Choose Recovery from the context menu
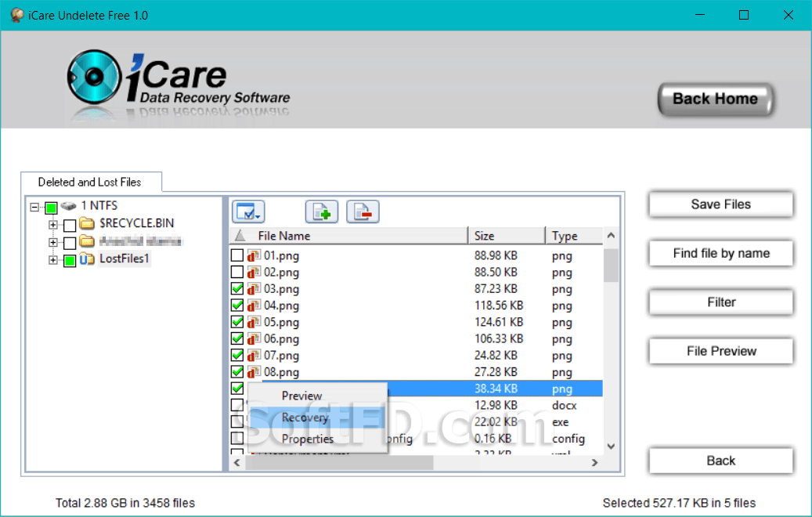 pyautogui.click(x=317, y=418)
